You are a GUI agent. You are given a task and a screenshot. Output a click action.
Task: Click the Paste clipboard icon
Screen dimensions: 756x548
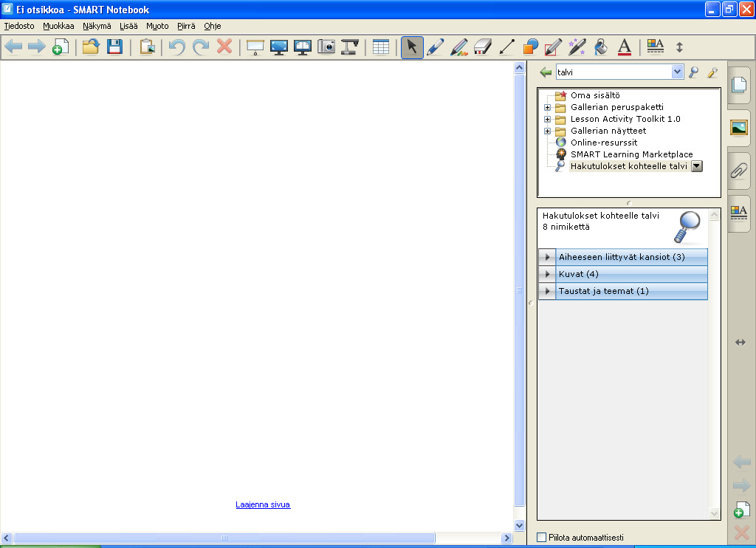pyautogui.click(x=147, y=47)
